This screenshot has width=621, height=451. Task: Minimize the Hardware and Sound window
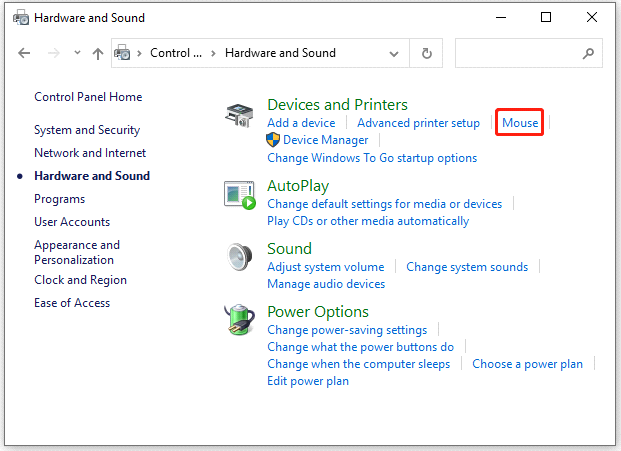pos(501,17)
